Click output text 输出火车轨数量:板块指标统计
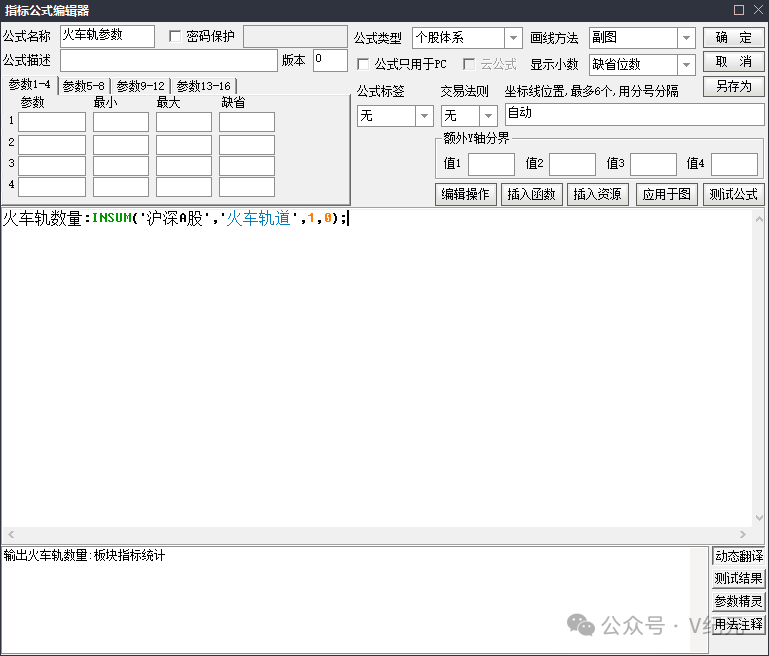The image size is (769, 656). tap(84, 555)
